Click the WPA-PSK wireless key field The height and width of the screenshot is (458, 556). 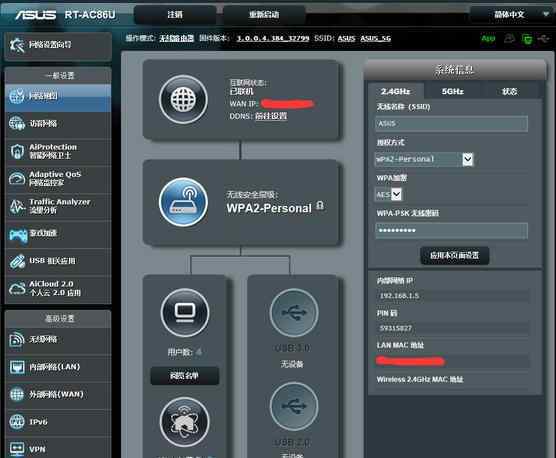[x=451, y=231]
